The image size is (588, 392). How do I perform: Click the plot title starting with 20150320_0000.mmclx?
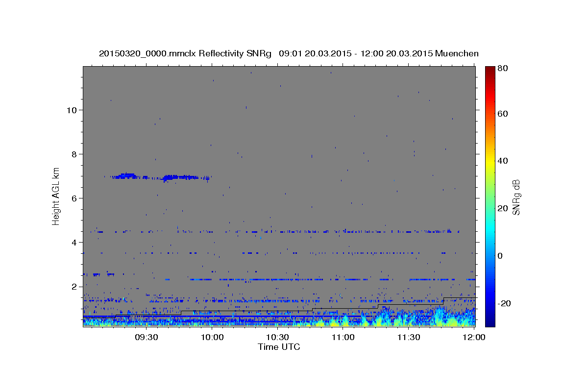289,53
